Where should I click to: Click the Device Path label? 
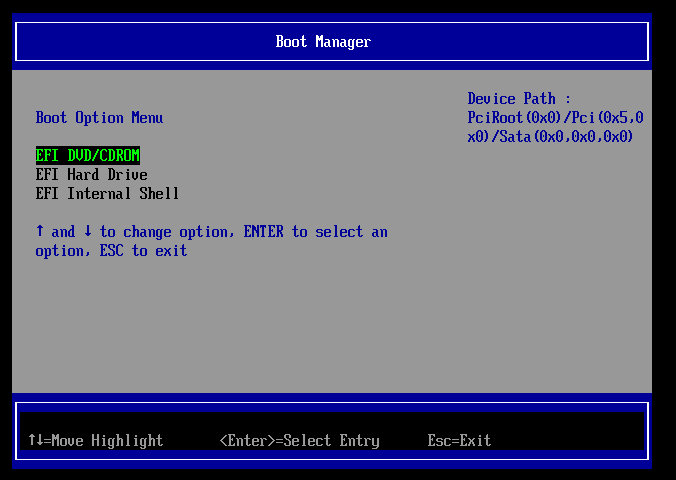(x=519, y=99)
